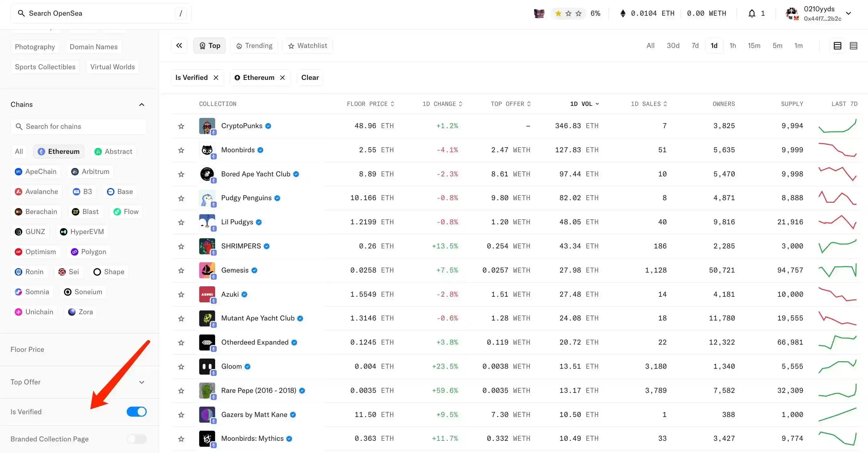
Task: Select the 7d time range
Action: click(x=695, y=46)
